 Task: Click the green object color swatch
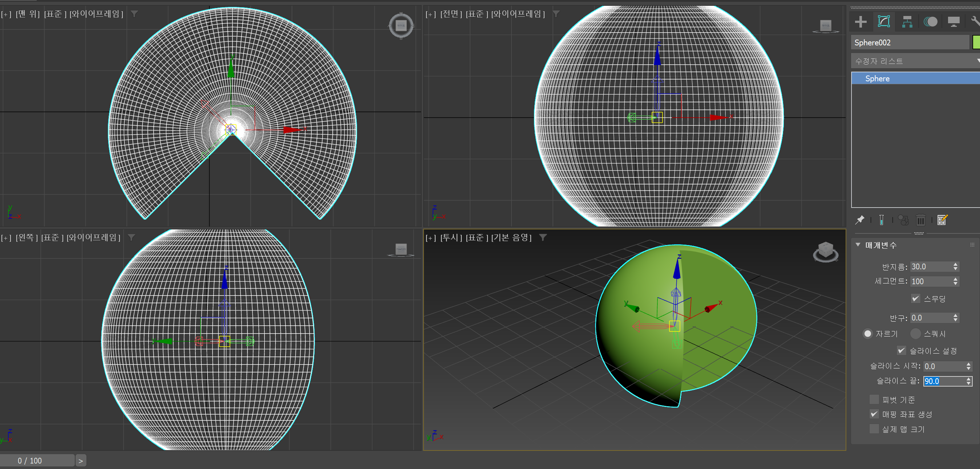(x=976, y=42)
